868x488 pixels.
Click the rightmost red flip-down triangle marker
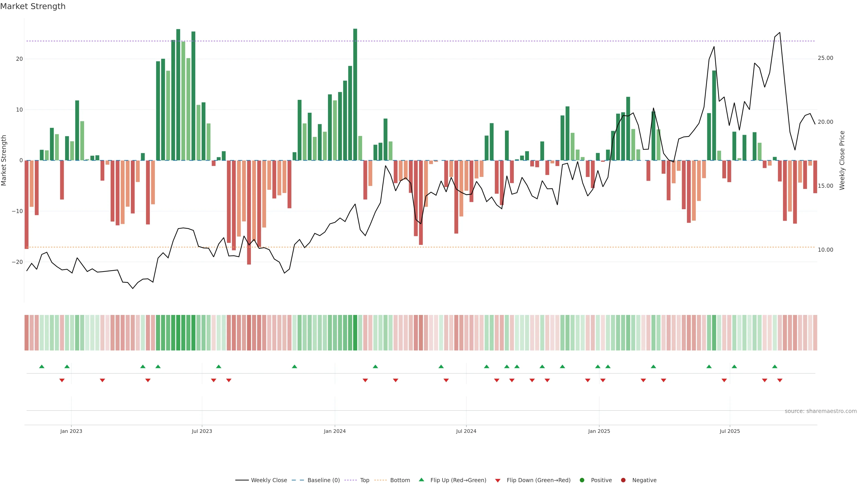tap(780, 380)
